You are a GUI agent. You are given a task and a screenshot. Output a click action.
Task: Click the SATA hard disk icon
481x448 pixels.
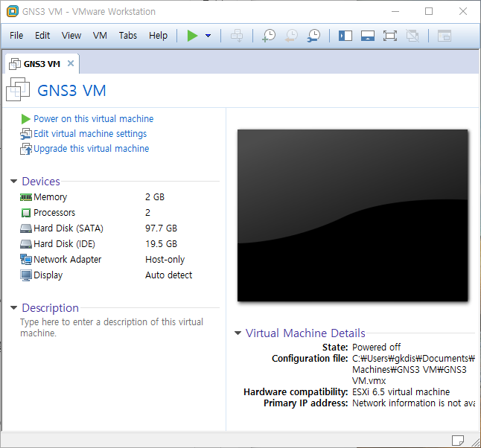point(26,228)
